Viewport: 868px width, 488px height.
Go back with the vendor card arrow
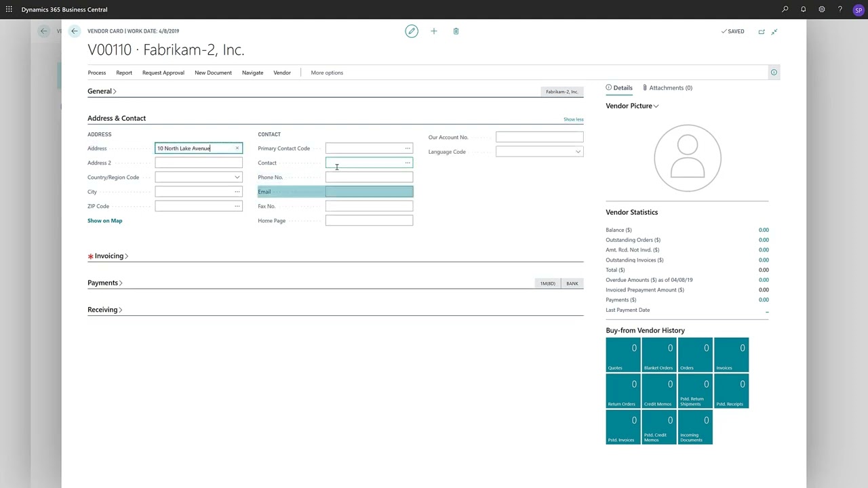coord(75,31)
